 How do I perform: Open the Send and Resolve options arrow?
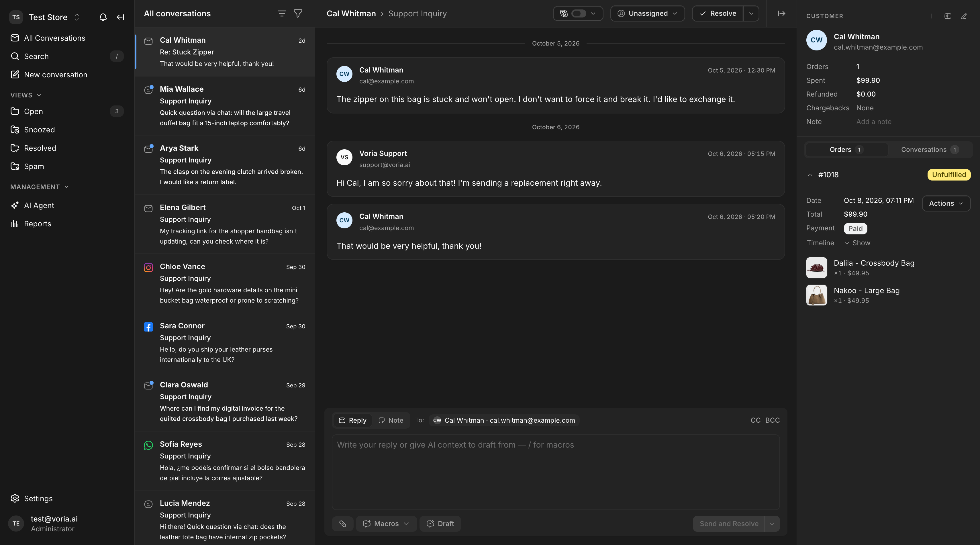772,524
